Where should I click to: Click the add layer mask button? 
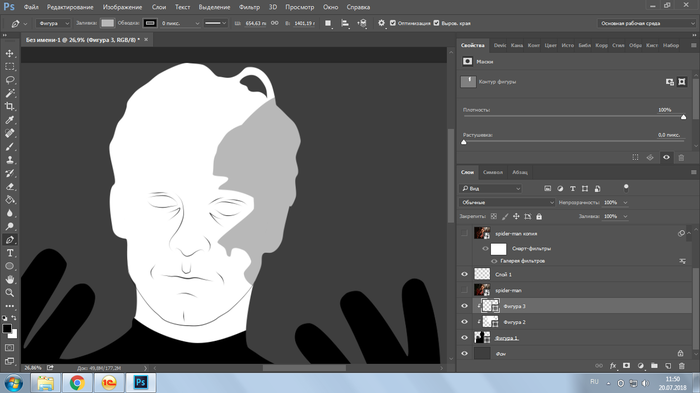click(626, 366)
